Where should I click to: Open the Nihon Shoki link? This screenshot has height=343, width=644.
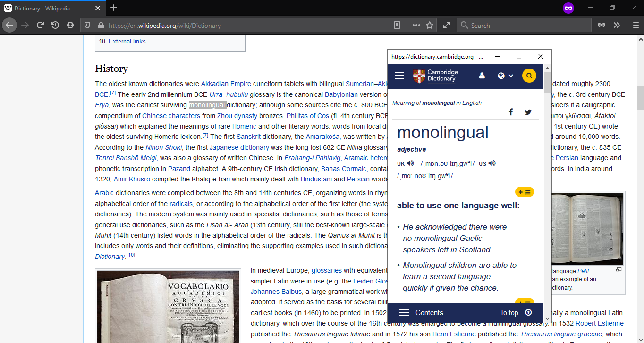coord(164,147)
